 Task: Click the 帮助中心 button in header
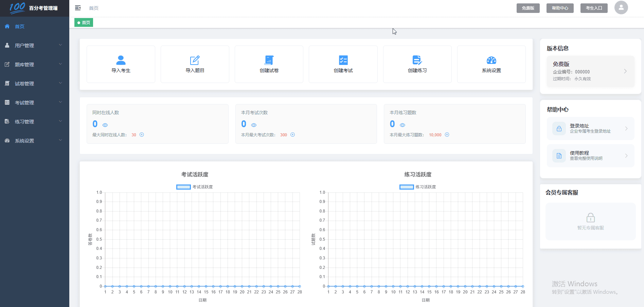coord(560,8)
